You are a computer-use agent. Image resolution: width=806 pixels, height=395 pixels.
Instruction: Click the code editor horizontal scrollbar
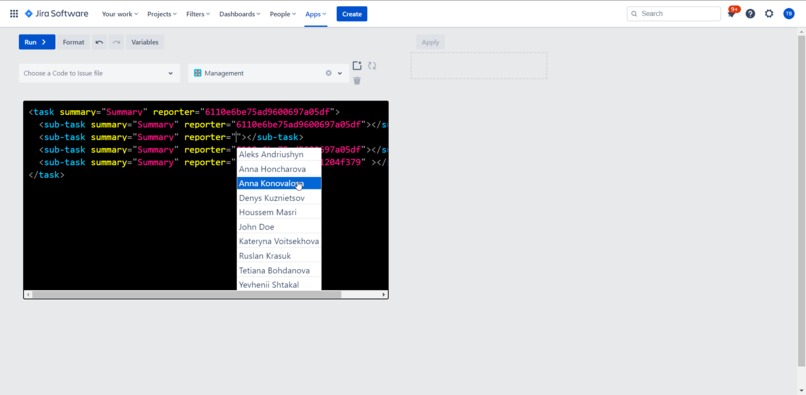[187, 295]
